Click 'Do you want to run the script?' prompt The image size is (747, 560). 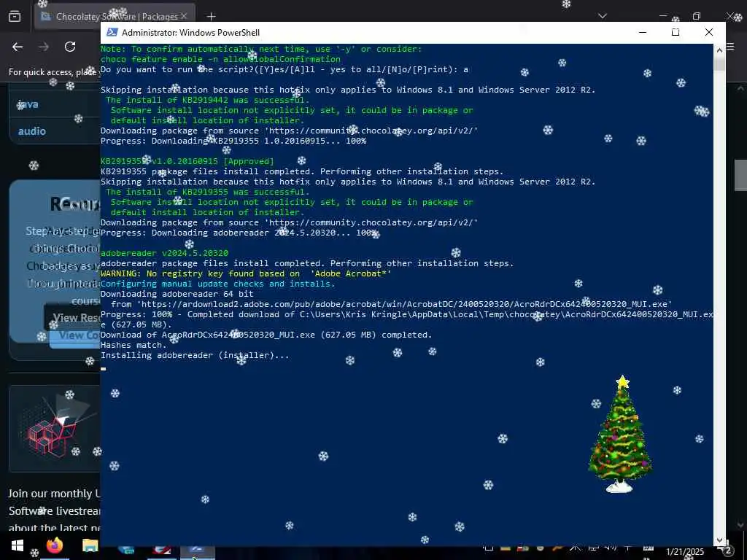[285, 69]
